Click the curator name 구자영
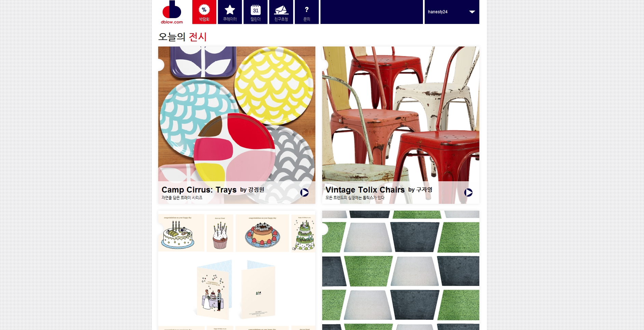The height and width of the screenshot is (330, 644). [x=424, y=190]
